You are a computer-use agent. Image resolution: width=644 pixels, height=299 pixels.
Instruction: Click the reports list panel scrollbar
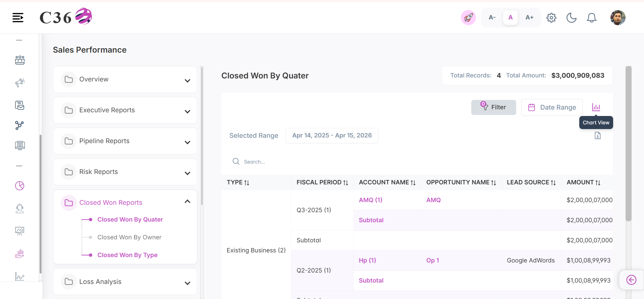202,136
